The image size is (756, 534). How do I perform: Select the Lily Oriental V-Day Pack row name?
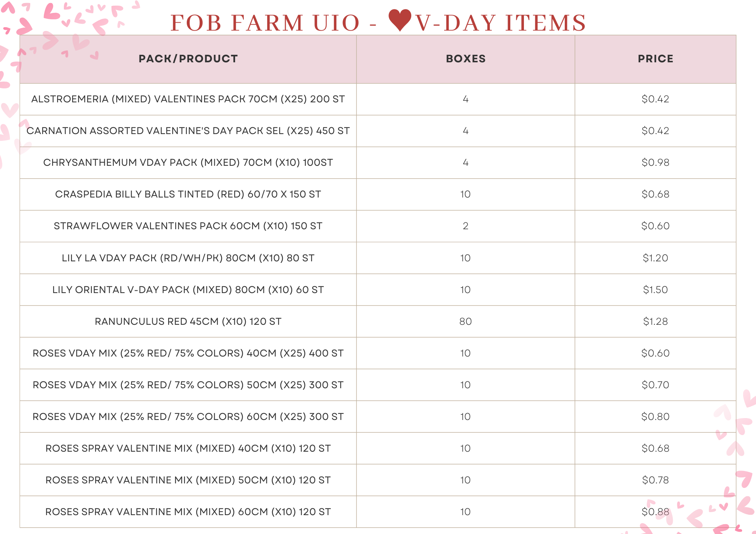188,290
